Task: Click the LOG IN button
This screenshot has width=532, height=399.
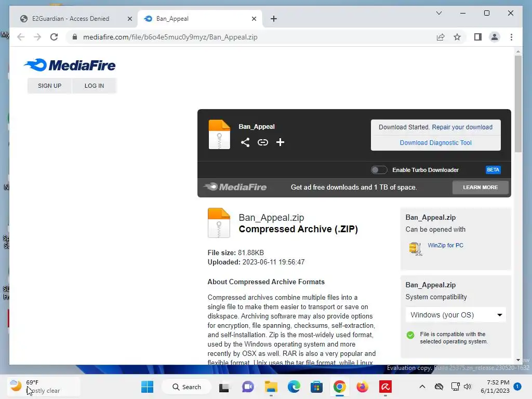Action: [x=95, y=86]
